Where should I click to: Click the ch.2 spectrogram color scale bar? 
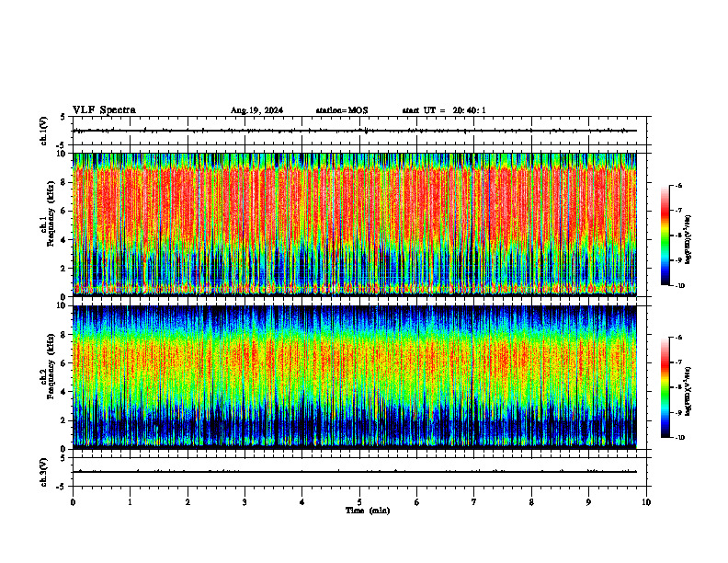[x=665, y=387]
